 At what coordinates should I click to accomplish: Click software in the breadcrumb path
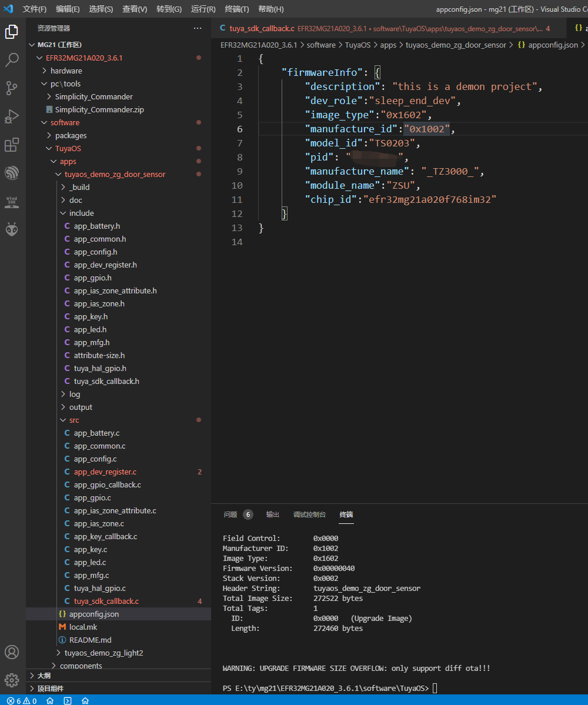coord(321,45)
